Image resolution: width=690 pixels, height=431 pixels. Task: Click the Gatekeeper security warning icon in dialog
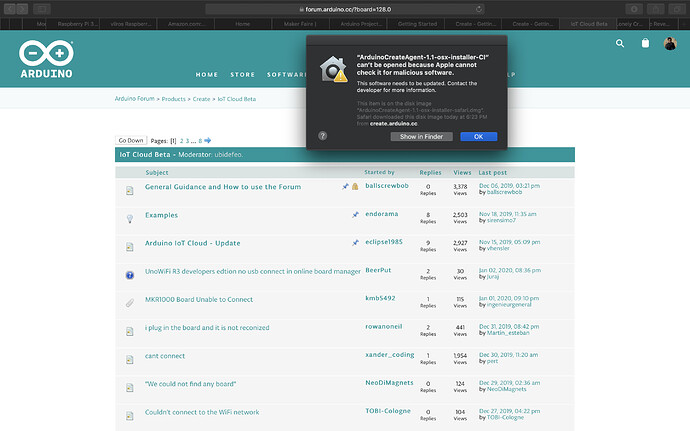pos(334,69)
